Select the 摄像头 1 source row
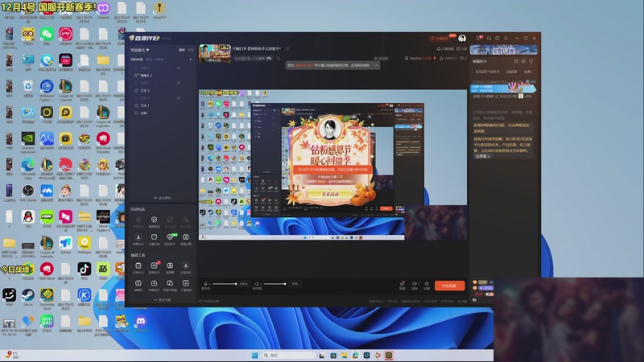The image size is (644, 362). [161, 76]
